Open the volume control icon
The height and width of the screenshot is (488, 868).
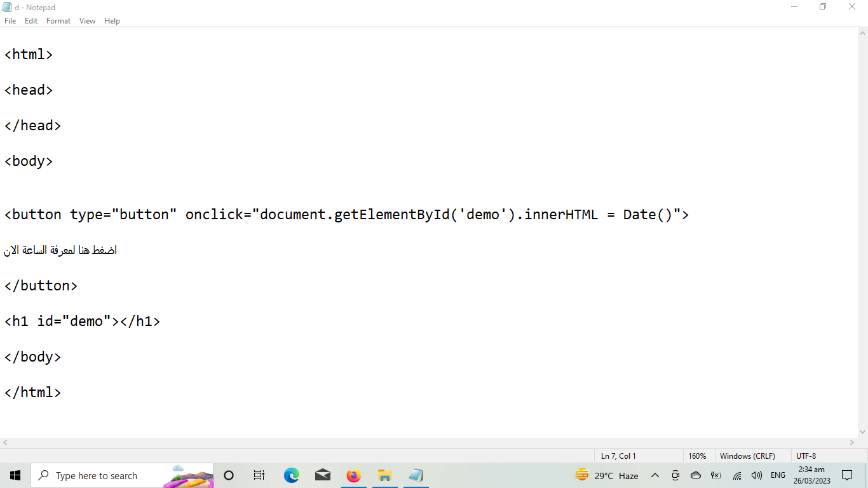[756, 475]
